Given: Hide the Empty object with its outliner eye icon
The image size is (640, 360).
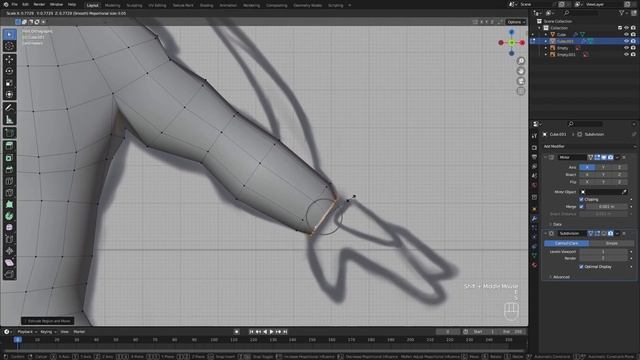Looking at the screenshot, I should click(x=626, y=48).
